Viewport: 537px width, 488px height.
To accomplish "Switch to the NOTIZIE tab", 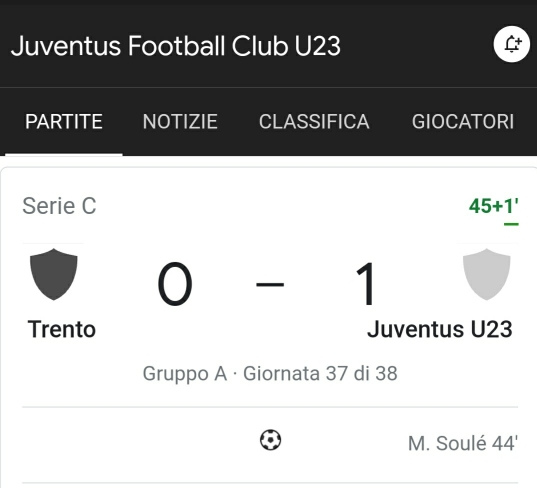I will click(180, 122).
